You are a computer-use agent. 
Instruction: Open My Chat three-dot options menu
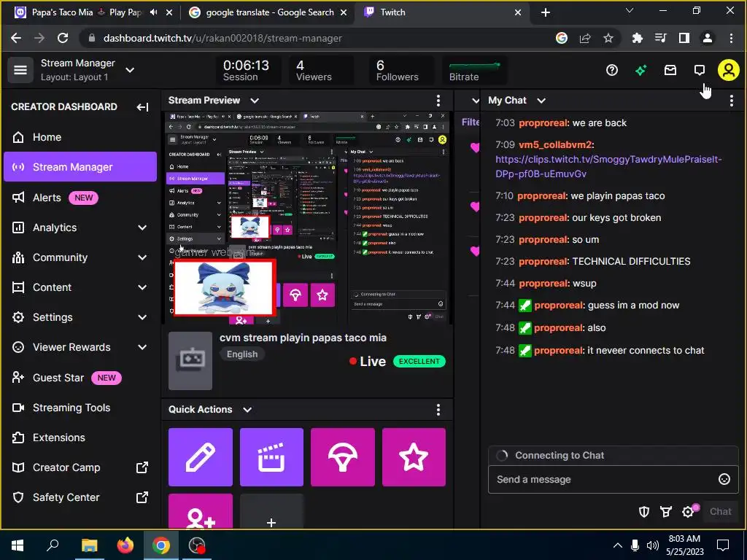pos(731,101)
